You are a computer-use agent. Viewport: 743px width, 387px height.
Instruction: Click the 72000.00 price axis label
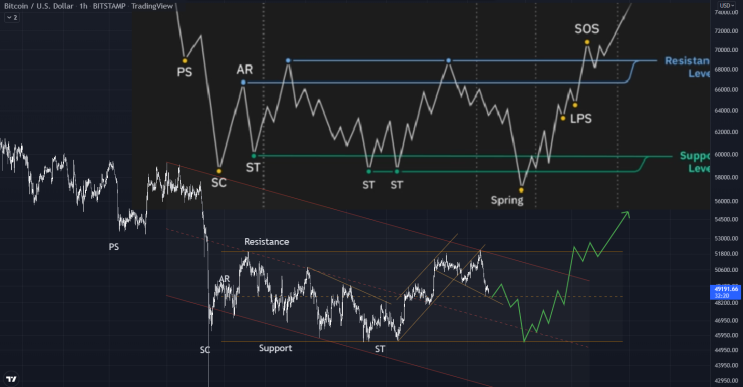point(725,31)
